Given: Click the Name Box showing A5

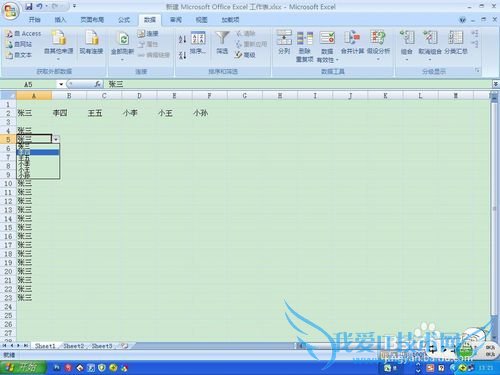Looking at the screenshot, I should pos(28,84).
